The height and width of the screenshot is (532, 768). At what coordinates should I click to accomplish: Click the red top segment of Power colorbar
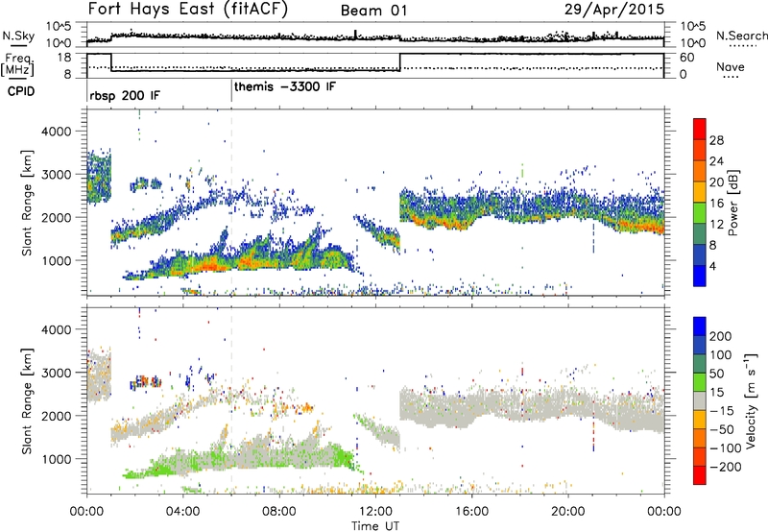click(x=700, y=130)
